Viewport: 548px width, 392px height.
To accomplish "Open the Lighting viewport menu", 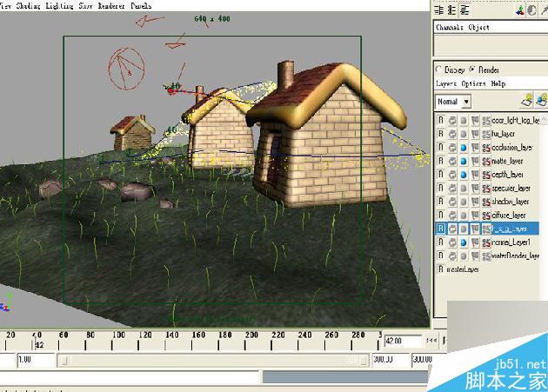I will (59, 6).
